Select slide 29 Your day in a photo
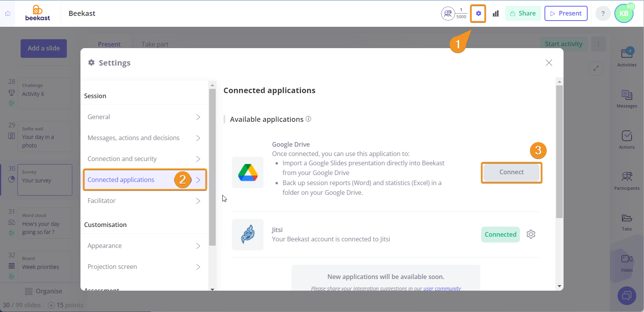Image resolution: width=644 pixels, height=312 pixels. pos(45,137)
